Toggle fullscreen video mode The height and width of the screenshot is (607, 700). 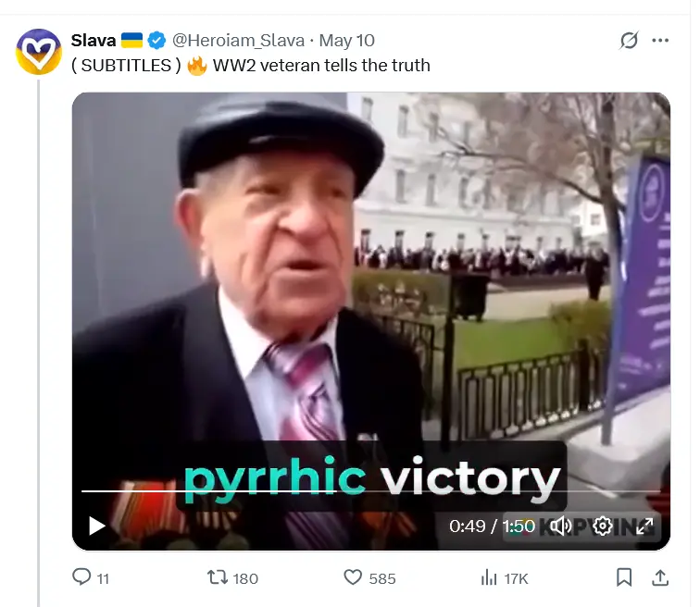click(644, 526)
